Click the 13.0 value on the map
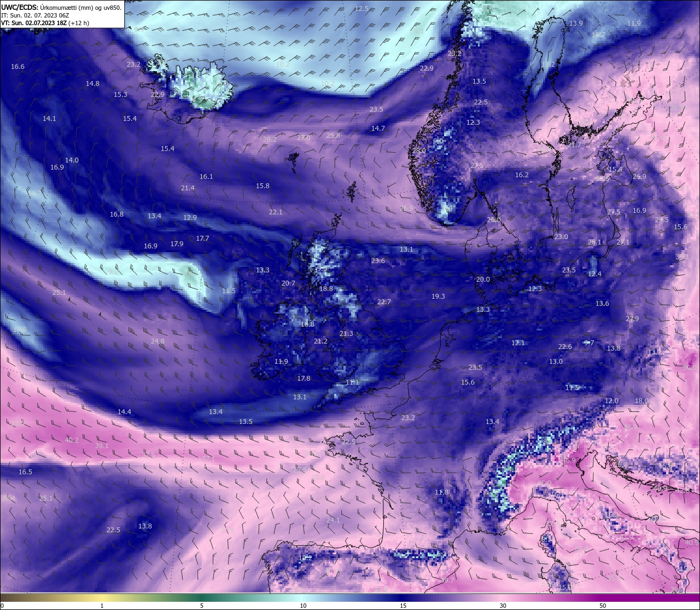Image resolution: width=700 pixels, height=610 pixels. 556,361
